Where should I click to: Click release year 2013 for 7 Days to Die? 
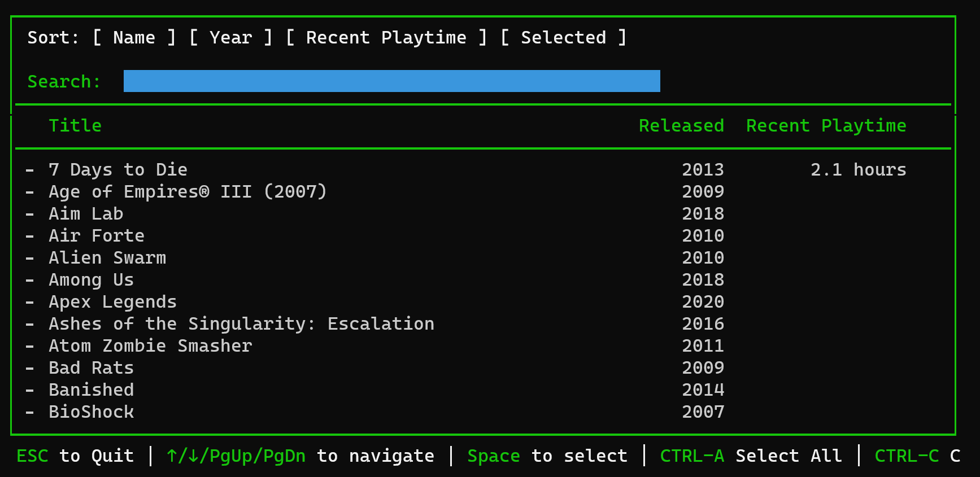click(x=703, y=169)
